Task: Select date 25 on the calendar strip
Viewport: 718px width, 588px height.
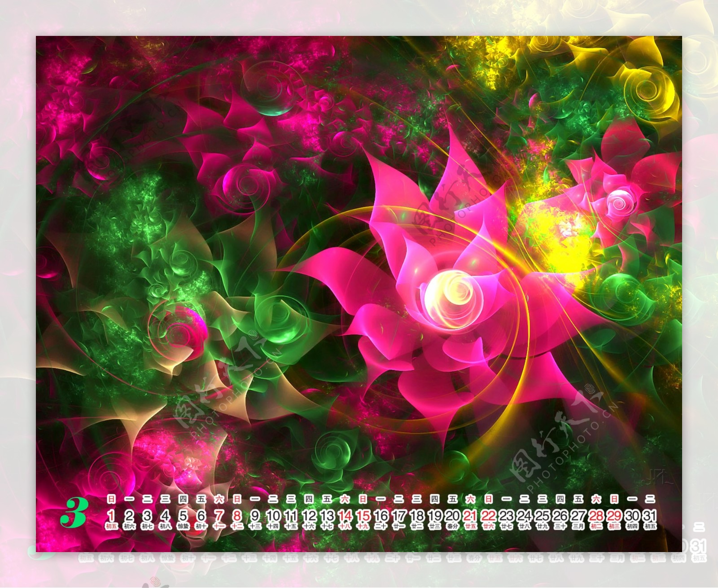Action: click(542, 515)
